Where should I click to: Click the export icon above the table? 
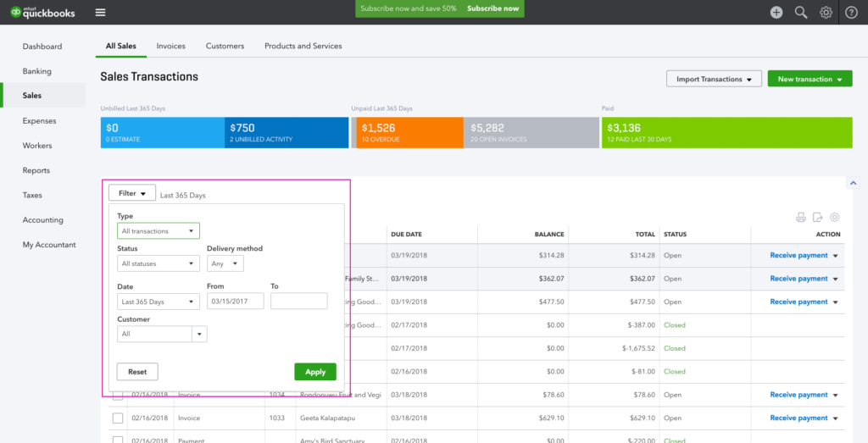pyautogui.click(x=818, y=218)
